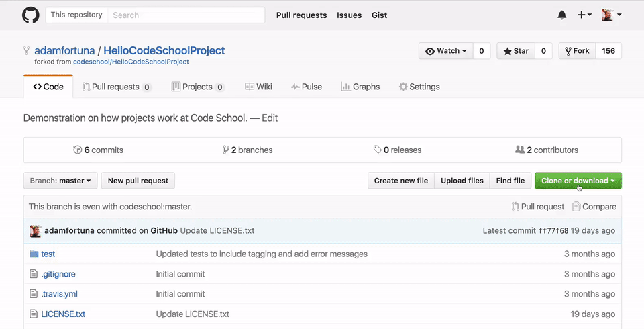
Task: Open adamfortuna commit author link
Action: point(69,231)
